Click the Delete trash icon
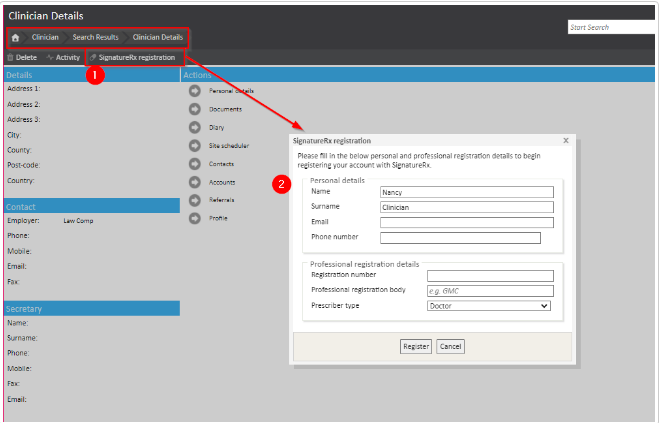The width and height of the screenshot is (659, 423). click(x=10, y=58)
